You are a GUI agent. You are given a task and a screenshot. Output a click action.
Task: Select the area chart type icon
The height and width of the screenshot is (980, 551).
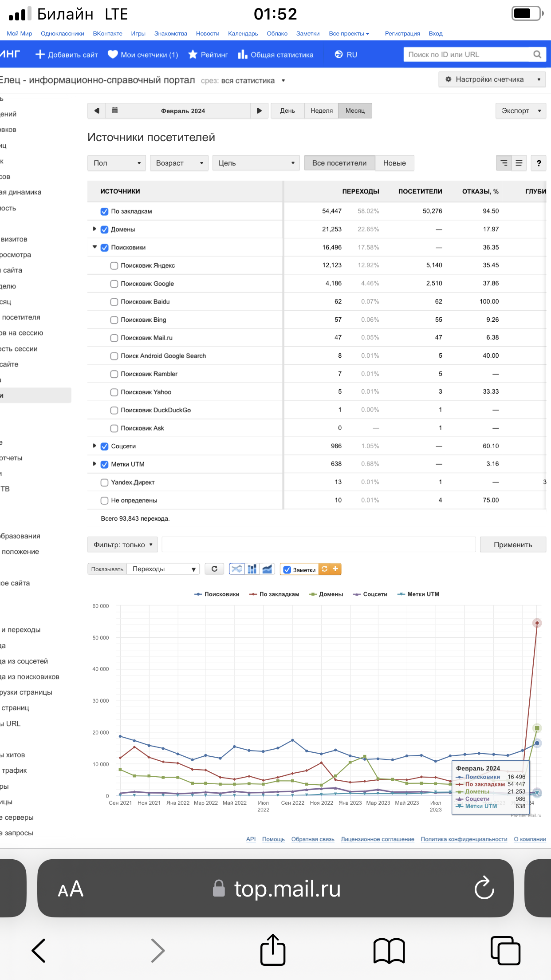click(x=267, y=569)
